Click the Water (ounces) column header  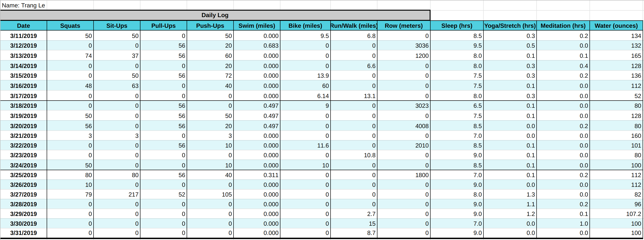coord(616,25)
